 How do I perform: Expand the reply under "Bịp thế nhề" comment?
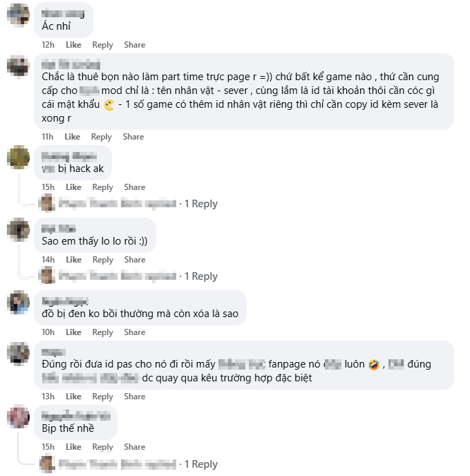coord(200,464)
